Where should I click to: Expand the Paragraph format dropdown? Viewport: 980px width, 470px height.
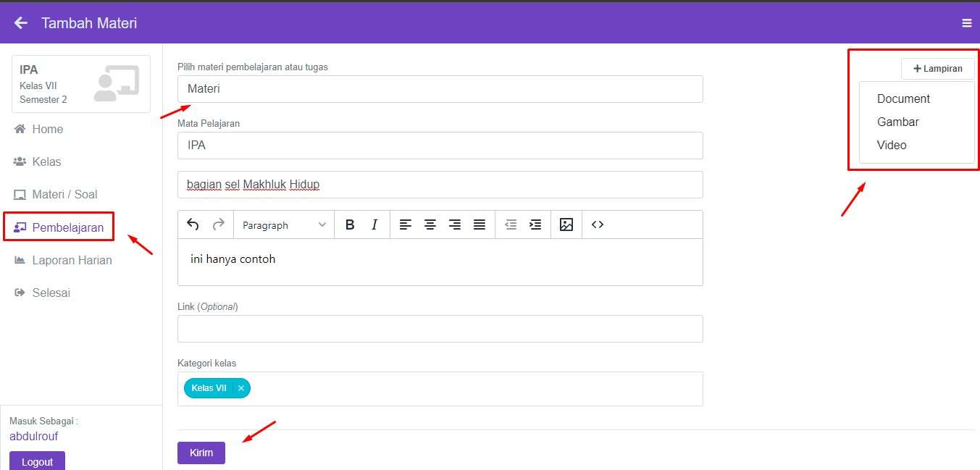284,225
